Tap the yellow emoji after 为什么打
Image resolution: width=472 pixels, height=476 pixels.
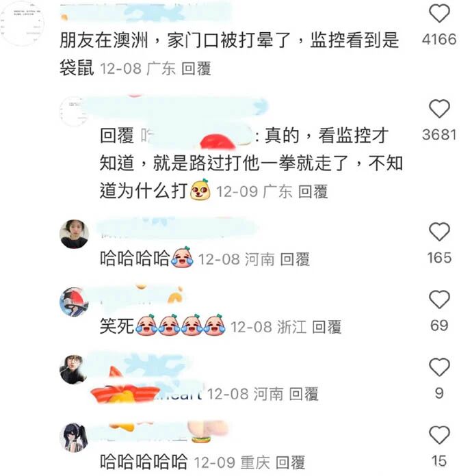pyautogui.click(x=200, y=189)
